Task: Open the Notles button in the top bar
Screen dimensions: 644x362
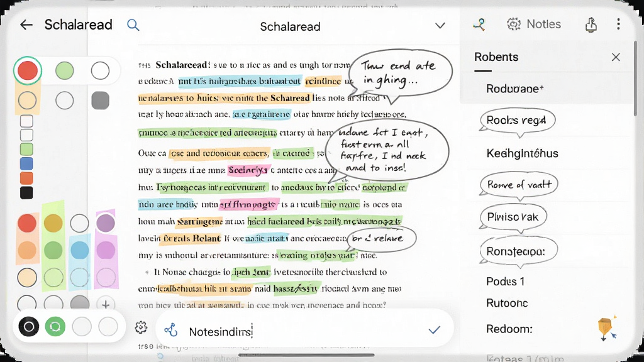Action: 534,25
